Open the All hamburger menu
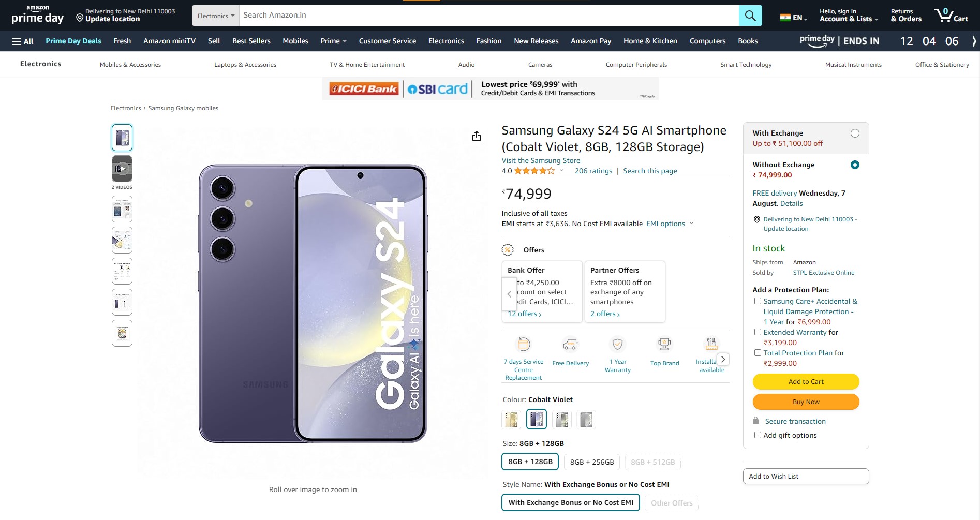Image resolution: width=980 pixels, height=520 pixels. (23, 41)
